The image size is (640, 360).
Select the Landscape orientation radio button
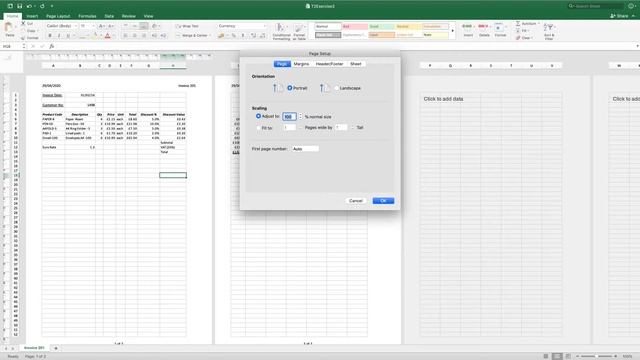(337, 88)
